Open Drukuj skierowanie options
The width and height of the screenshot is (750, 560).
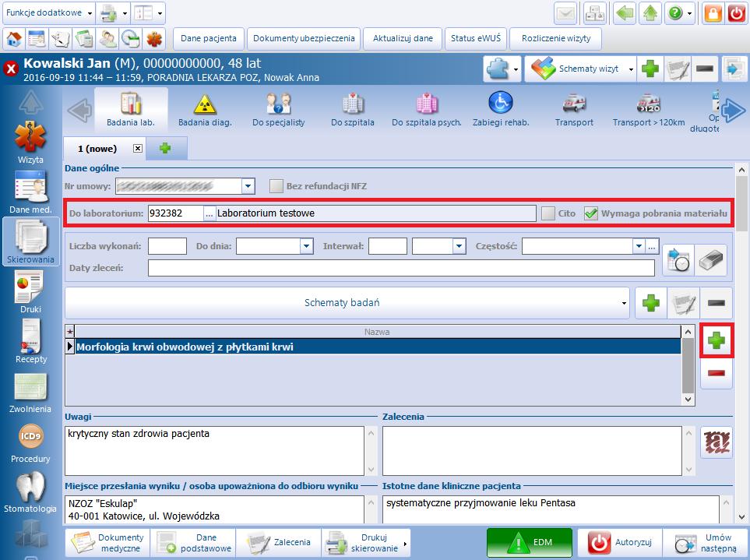pyautogui.click(x=406, y=544)
